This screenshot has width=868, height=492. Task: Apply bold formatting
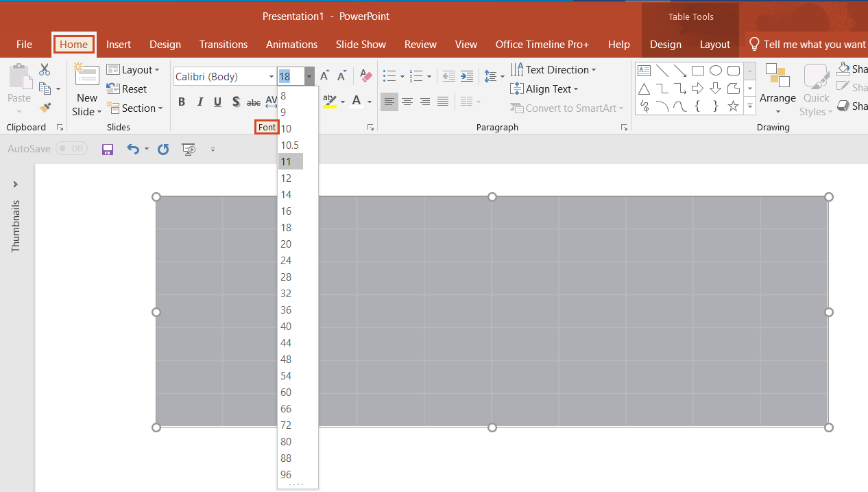181,101
